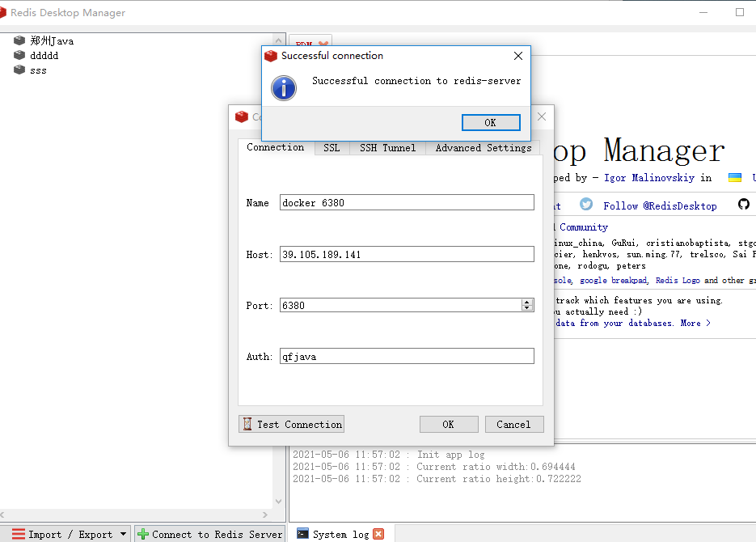
Task: Click the Name field containing docker 6380
Action: 407,202
